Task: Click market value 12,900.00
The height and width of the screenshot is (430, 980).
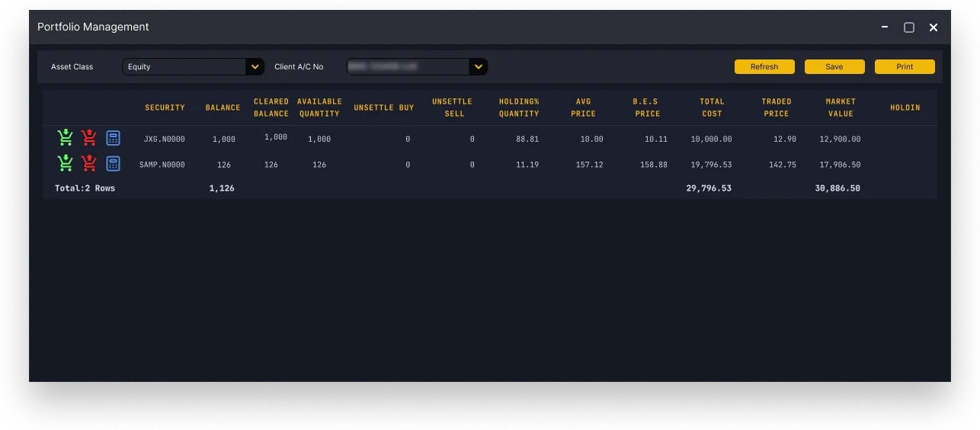Action: pos(840,140)
